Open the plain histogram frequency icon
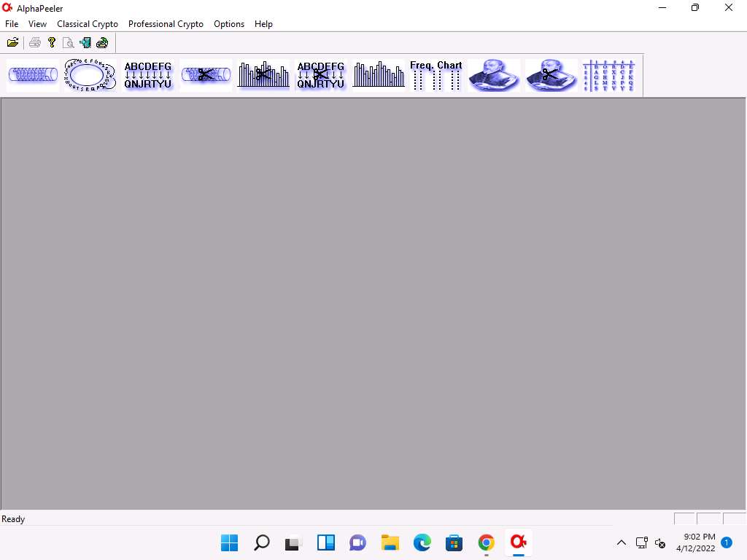The width and height of the screenshot is (747, 560). click(x=379, y=75)
